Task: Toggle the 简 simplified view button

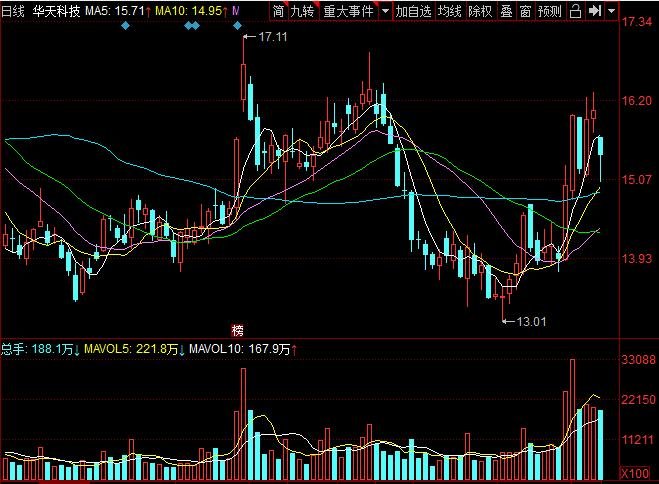Action: tap(277, 11)
